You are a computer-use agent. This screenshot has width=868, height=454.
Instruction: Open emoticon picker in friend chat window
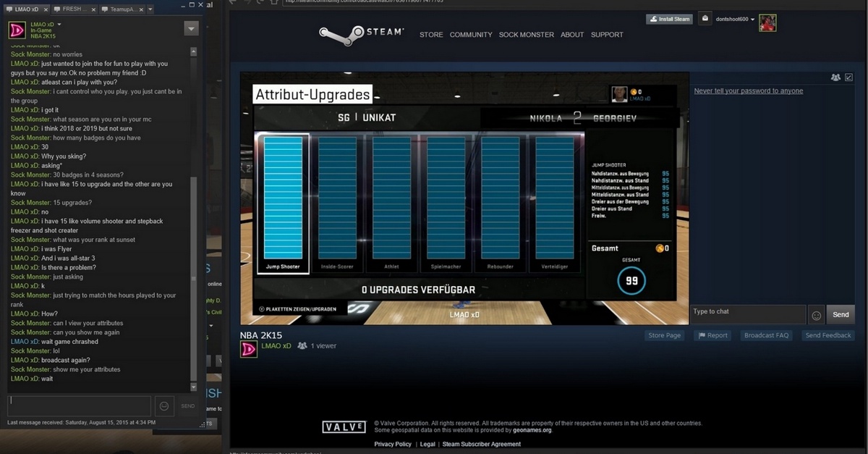pos(164,406)
